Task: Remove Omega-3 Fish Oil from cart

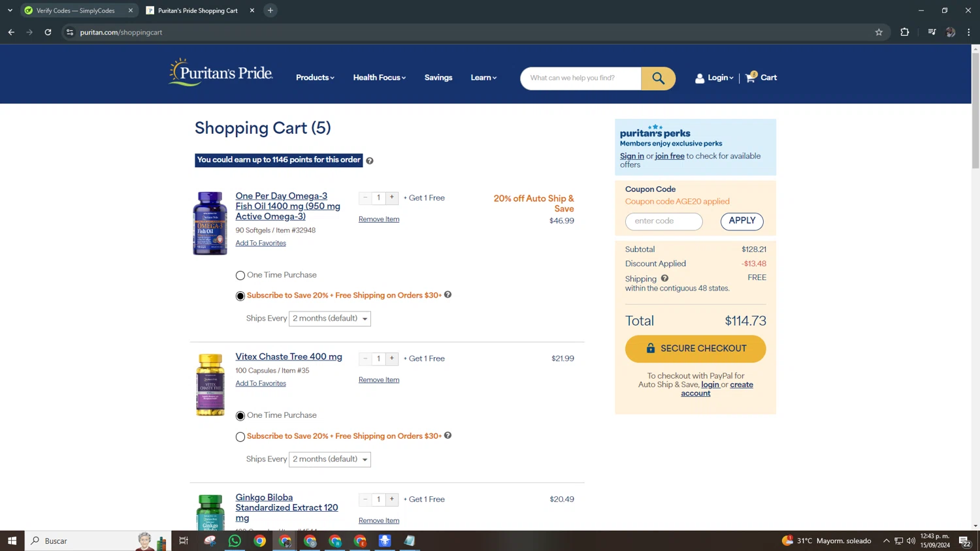Action: [379, 219]
